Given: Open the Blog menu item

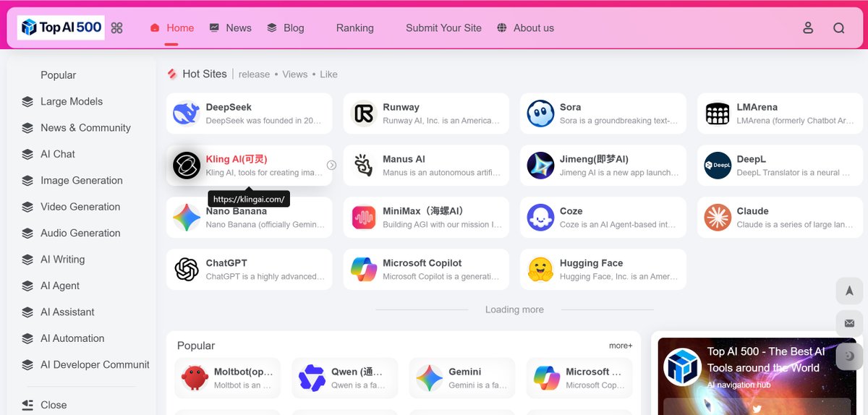Looking at the screenshot, I should coord(285,28).
